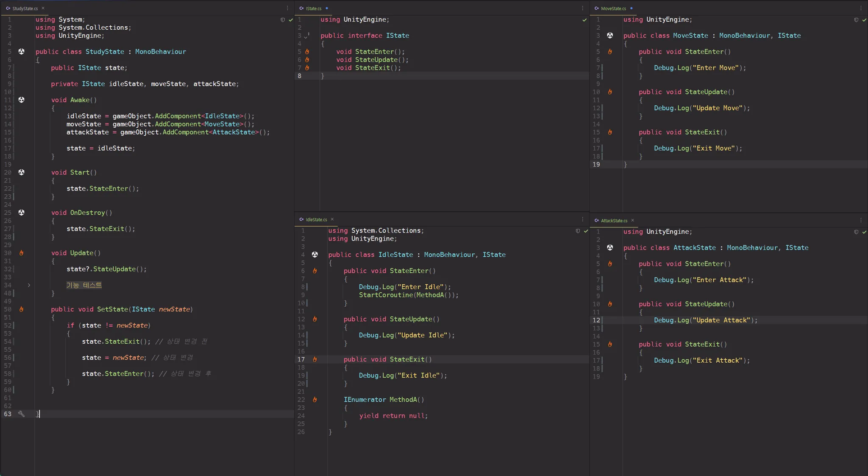Click the flame gutter icon beside Update() in StudyState

(x=21, y=253)
